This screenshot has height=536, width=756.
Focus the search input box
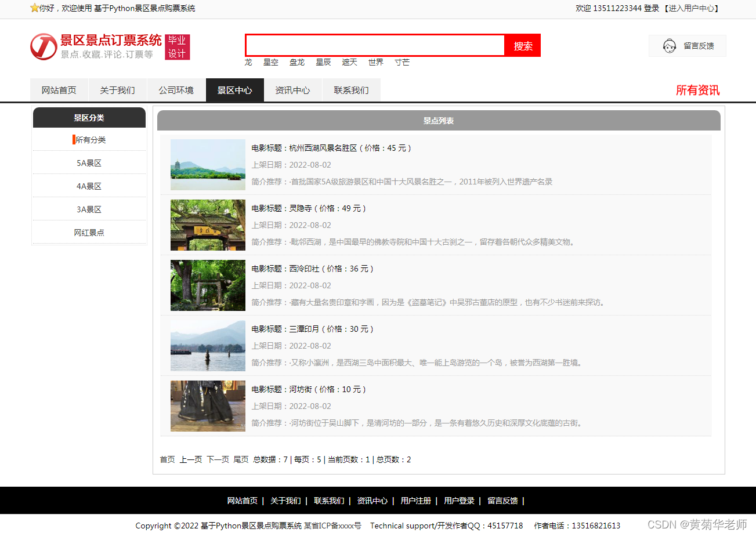pos(375,45)
